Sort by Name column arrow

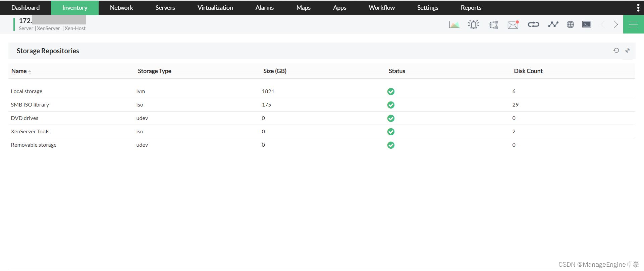(30, 72)
